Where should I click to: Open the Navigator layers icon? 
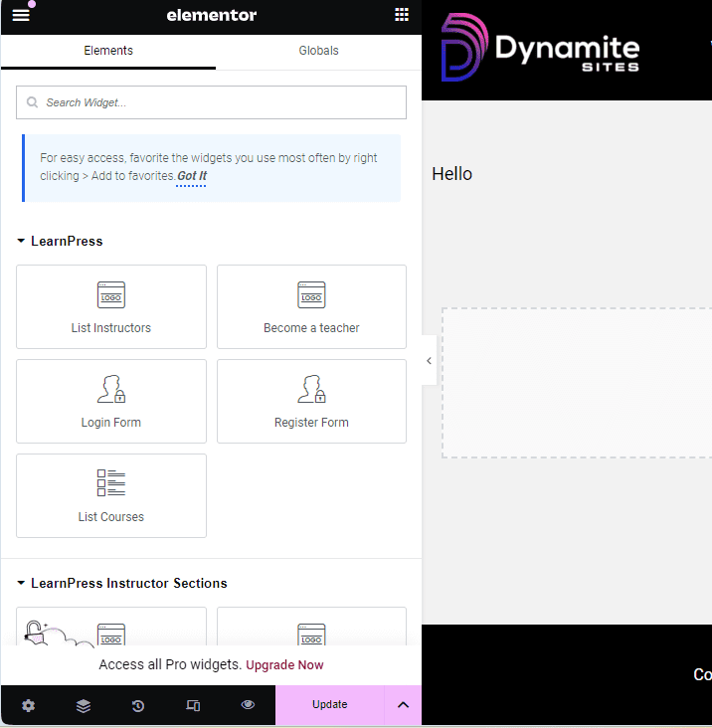coord(84,705)
